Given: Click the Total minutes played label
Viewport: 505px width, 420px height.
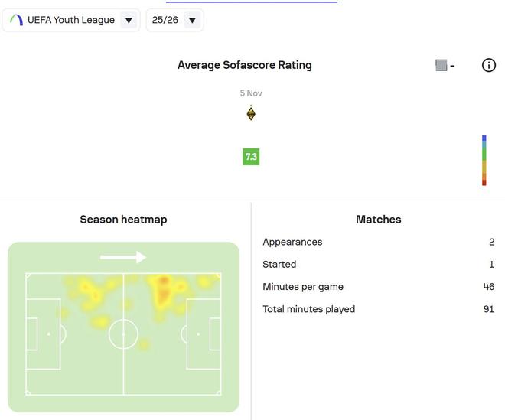Looking at the screenshot, I should pos(308,309).
